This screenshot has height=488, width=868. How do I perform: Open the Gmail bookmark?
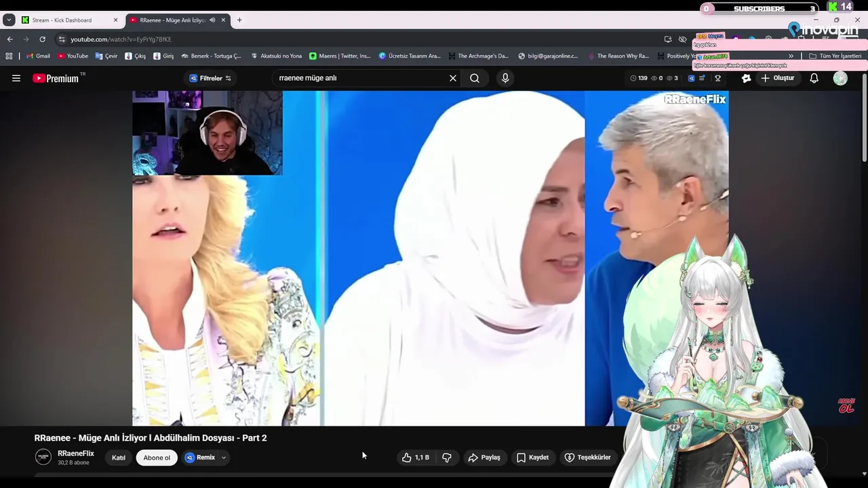pyautogui.click(x=38, y=56)
